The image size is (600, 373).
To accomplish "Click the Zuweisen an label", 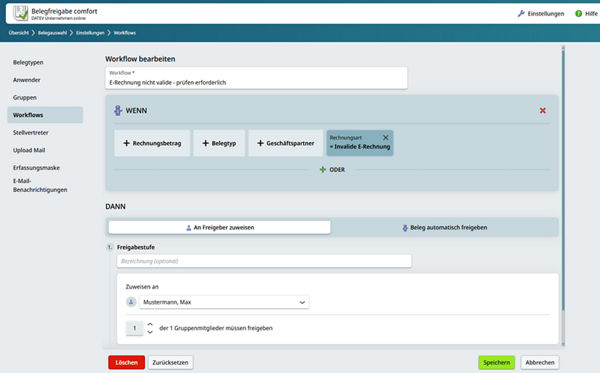I will [142, 287].
